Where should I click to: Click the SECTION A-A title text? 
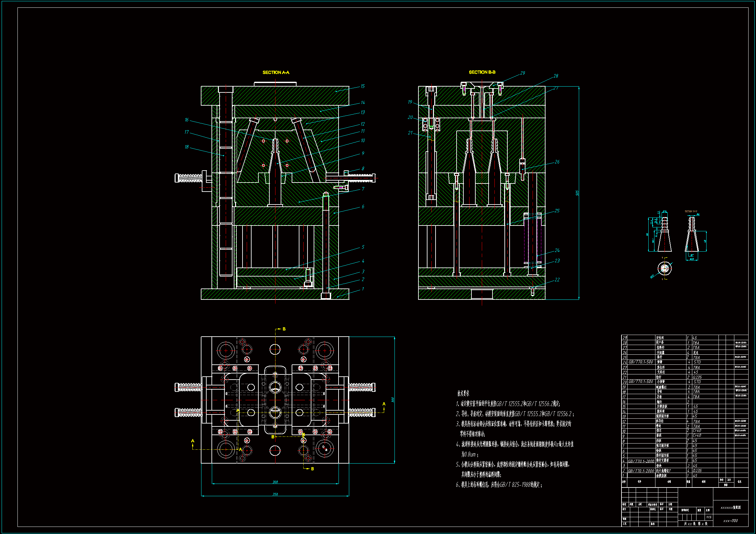coord(275,72)
